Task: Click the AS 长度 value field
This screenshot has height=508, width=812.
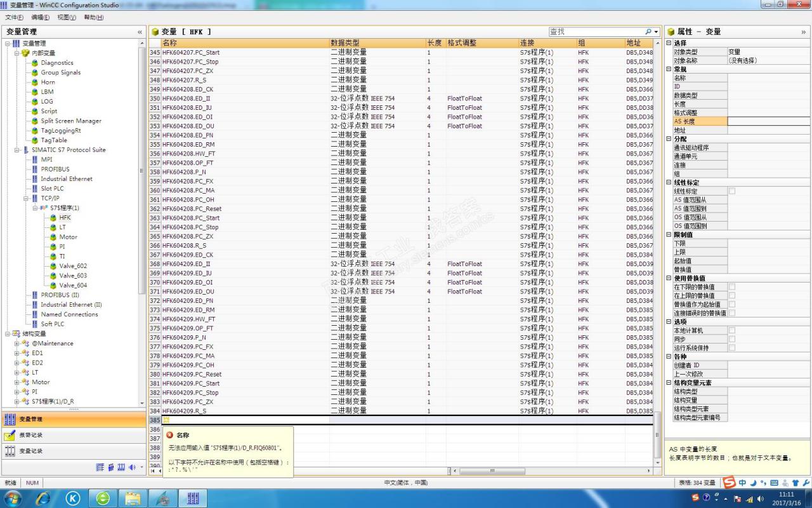Action: click(x=768, y=121)
